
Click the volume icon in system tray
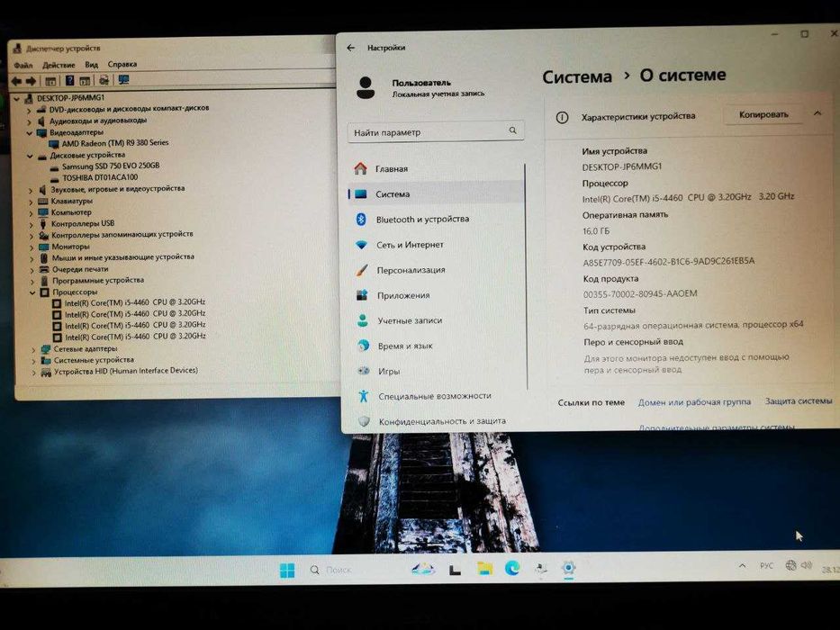(807, 565)
